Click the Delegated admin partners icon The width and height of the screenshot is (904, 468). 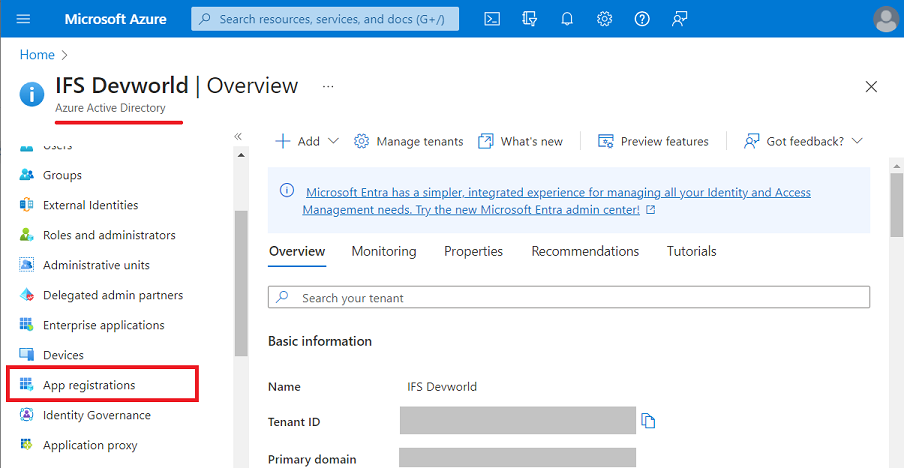(x=27, y=295)
